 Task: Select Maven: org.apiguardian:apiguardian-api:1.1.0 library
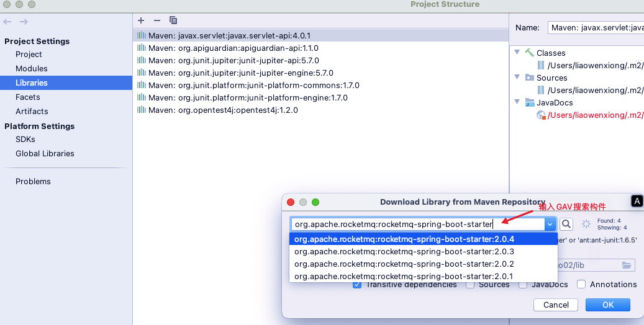point(321,48)
